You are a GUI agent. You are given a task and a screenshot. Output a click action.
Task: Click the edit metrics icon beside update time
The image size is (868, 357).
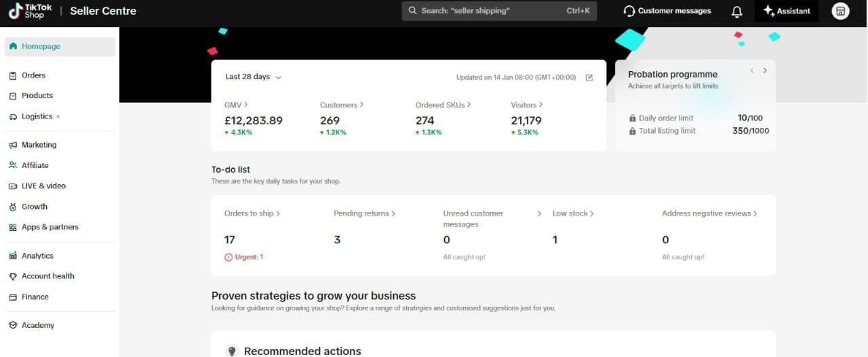(589, 77)
